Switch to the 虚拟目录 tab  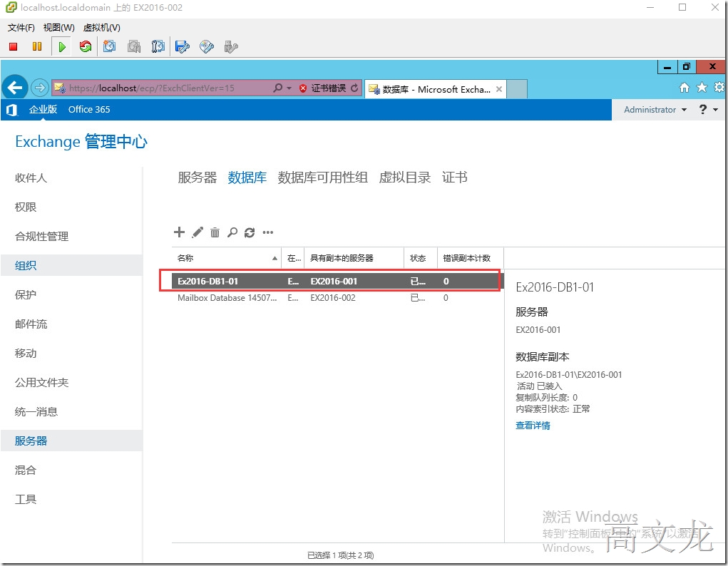tap(405, 177)
